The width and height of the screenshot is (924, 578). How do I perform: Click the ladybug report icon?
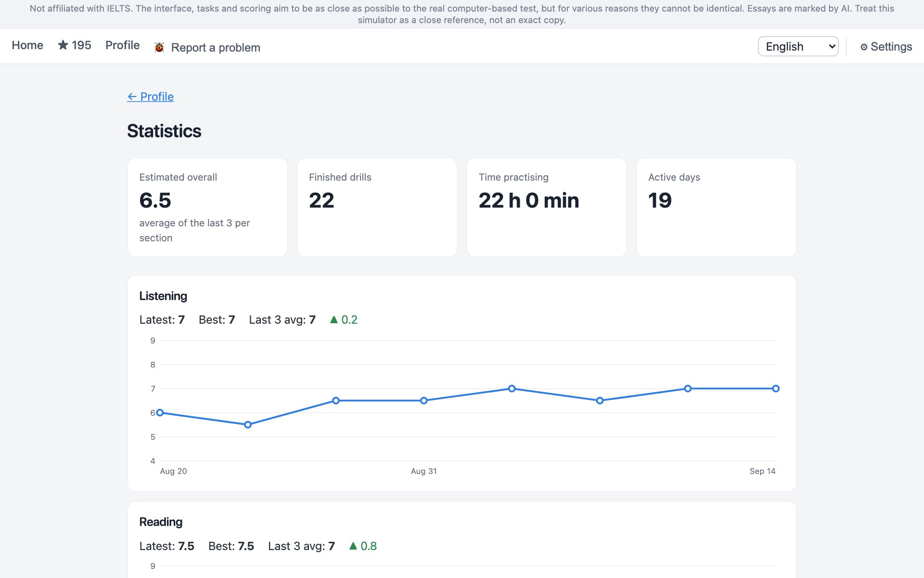(x=159, y=47)
